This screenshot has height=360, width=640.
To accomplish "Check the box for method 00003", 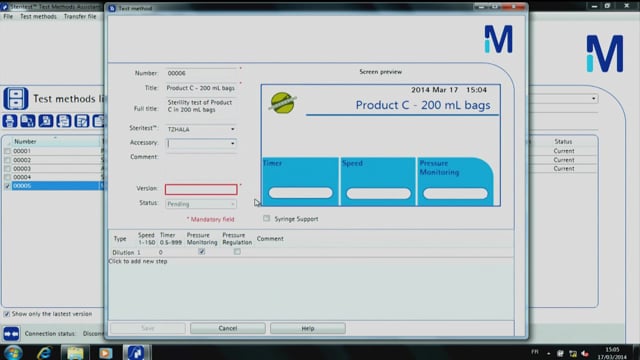I will [x=7, y=169].
